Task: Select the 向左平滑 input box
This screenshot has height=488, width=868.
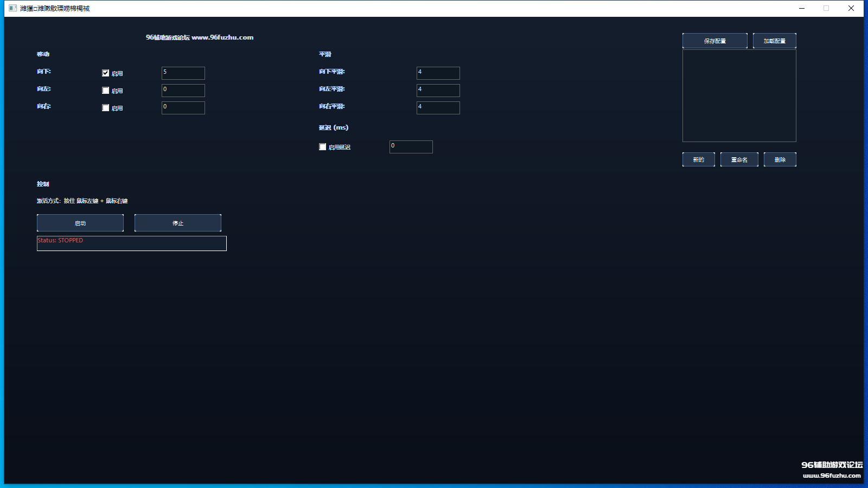Action: click(438, 91)
